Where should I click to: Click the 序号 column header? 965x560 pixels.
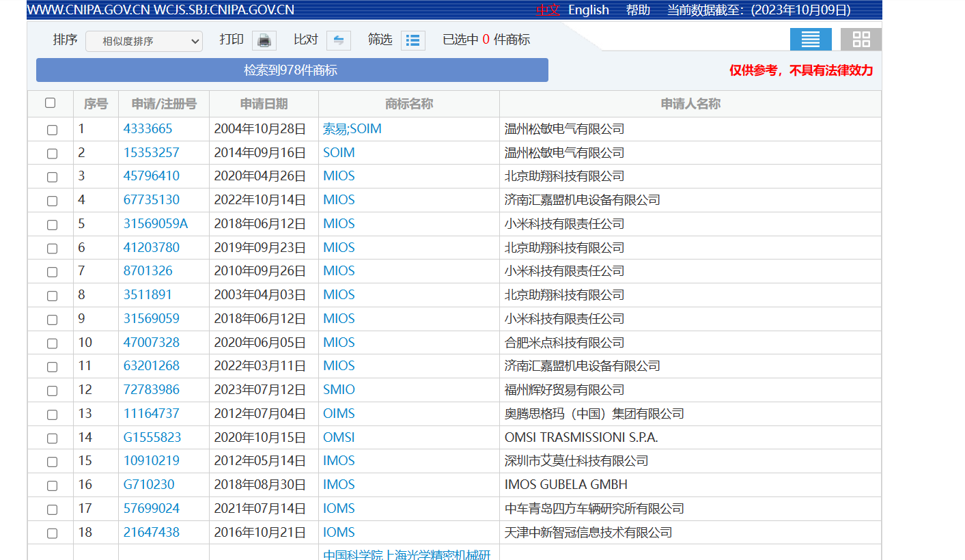[x=96, y=104]
